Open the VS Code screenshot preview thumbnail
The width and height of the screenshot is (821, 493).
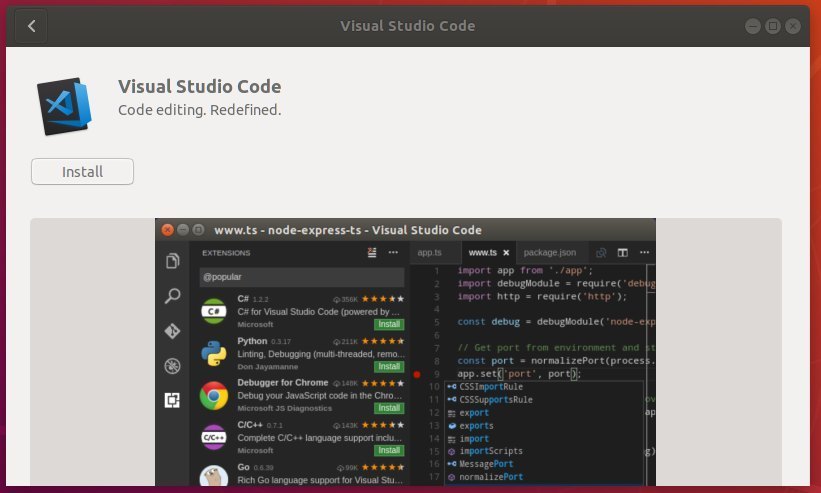click(x=405, y=352)
